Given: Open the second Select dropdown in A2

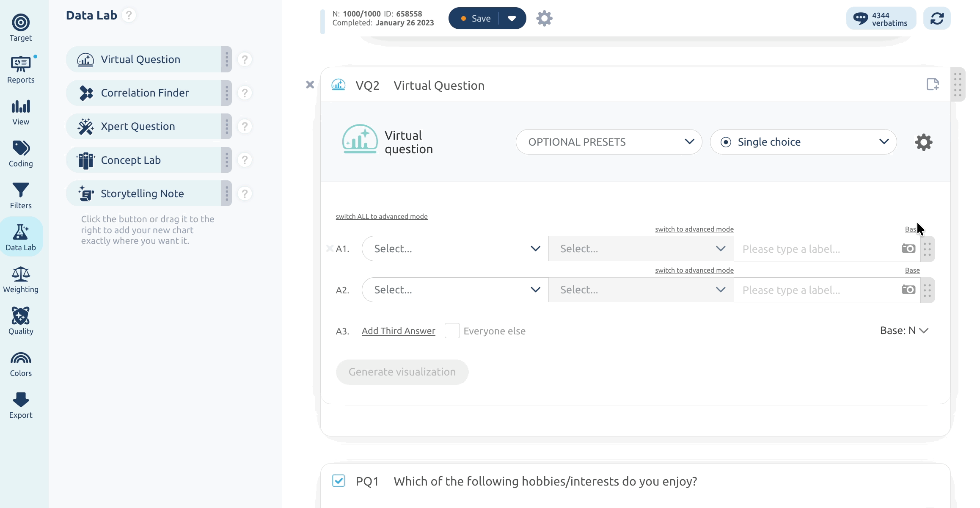Looking at the screenshot, I should [641, 290].
